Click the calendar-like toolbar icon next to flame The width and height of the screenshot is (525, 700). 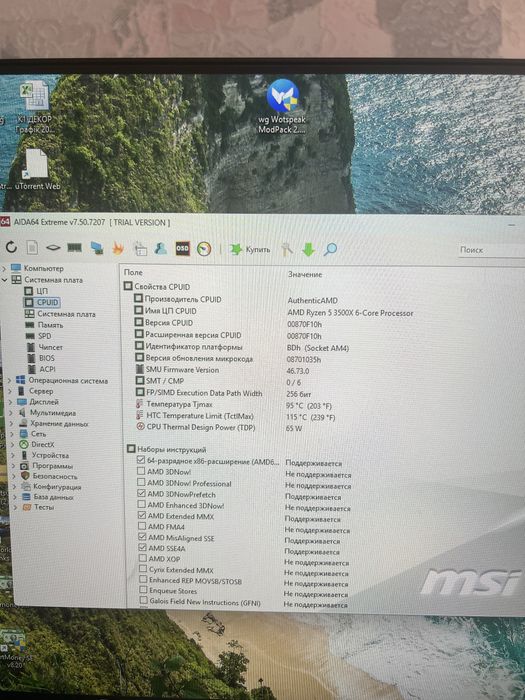point(140,249)
